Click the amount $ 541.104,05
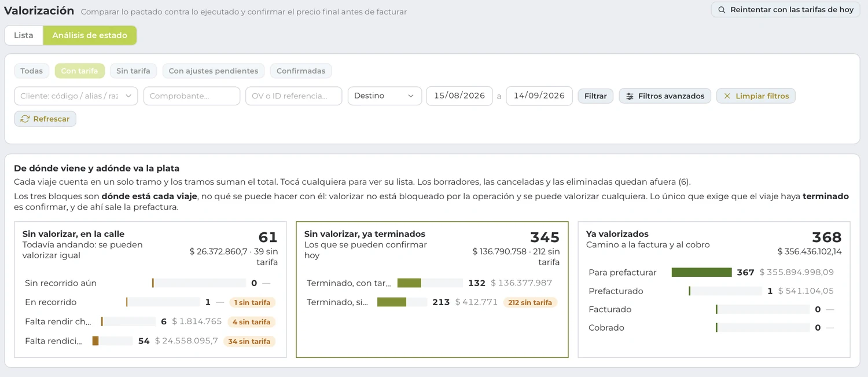The height and width of the screenshot is (377, 868). click(806, 291)
